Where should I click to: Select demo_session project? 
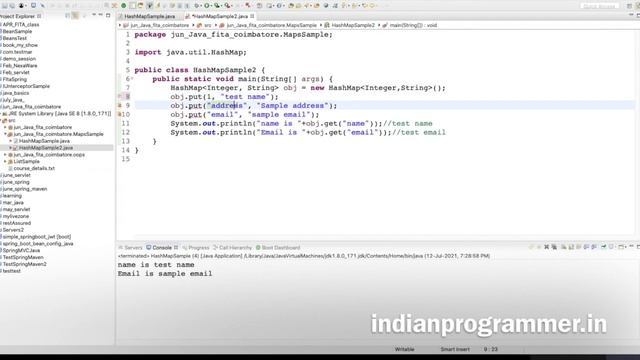[19, 59]
